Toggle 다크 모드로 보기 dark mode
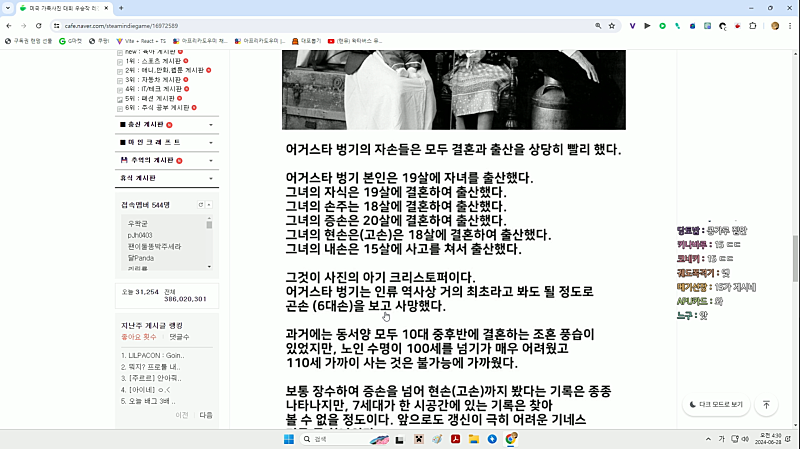Image resolution: width=800 pixels, height=449 pixels. pos(716,404)
